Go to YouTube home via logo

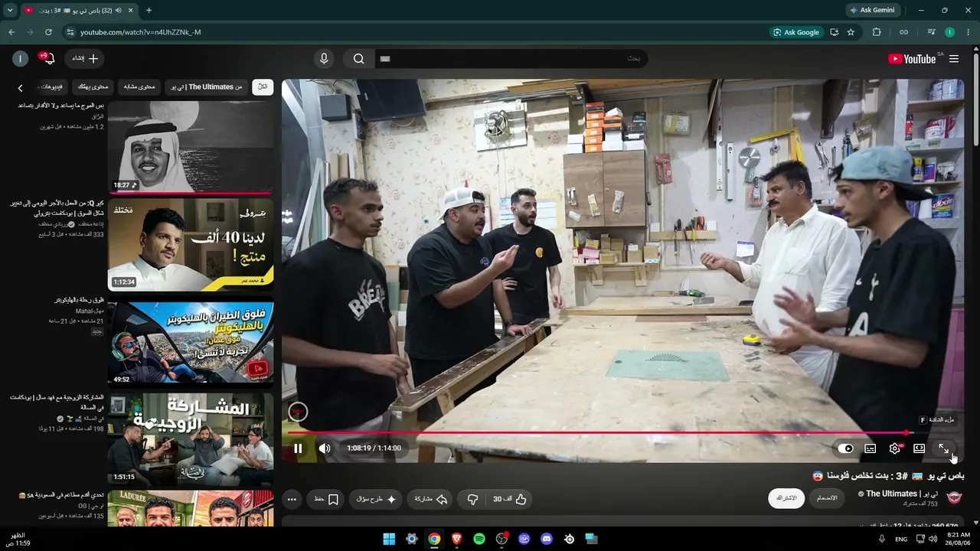[912, 59]
